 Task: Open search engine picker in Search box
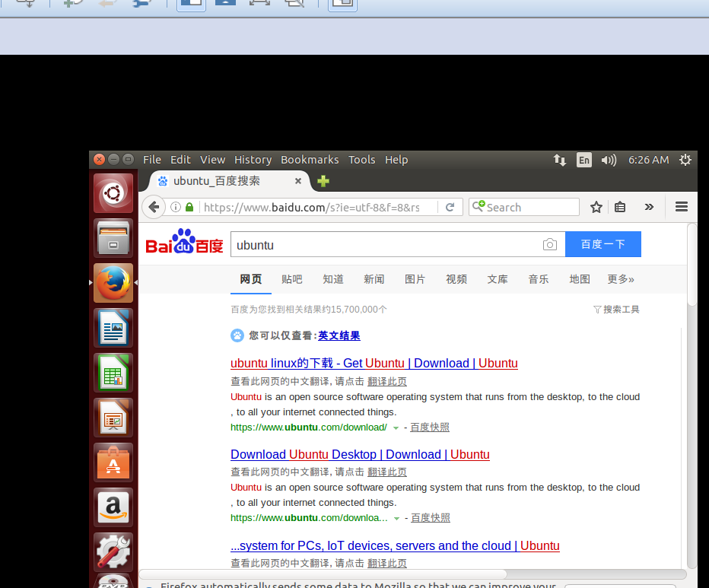point(478,207)
